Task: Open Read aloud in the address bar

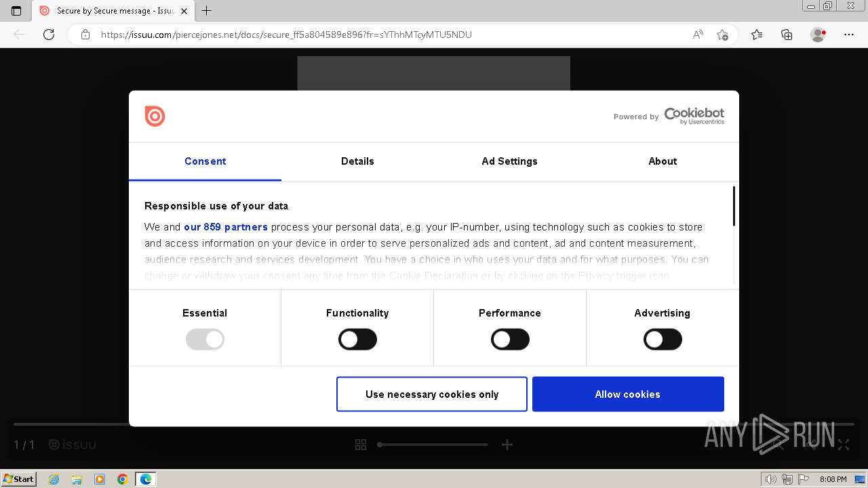Action: tap(698, 35)
